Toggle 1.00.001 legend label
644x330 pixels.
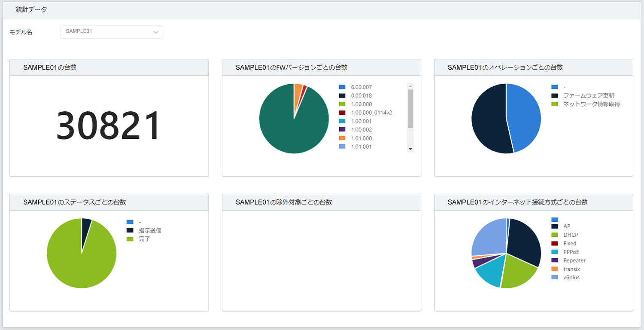click(361, 121)
